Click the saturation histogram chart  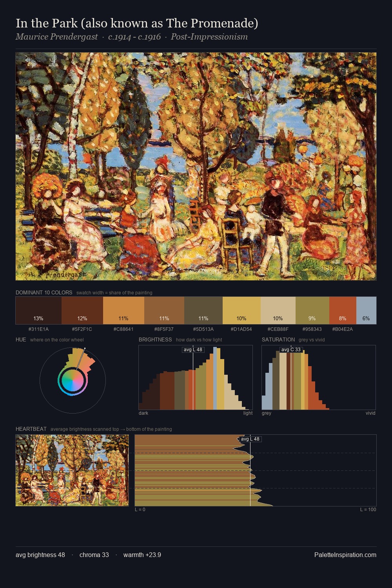click(x=319, y=377)
